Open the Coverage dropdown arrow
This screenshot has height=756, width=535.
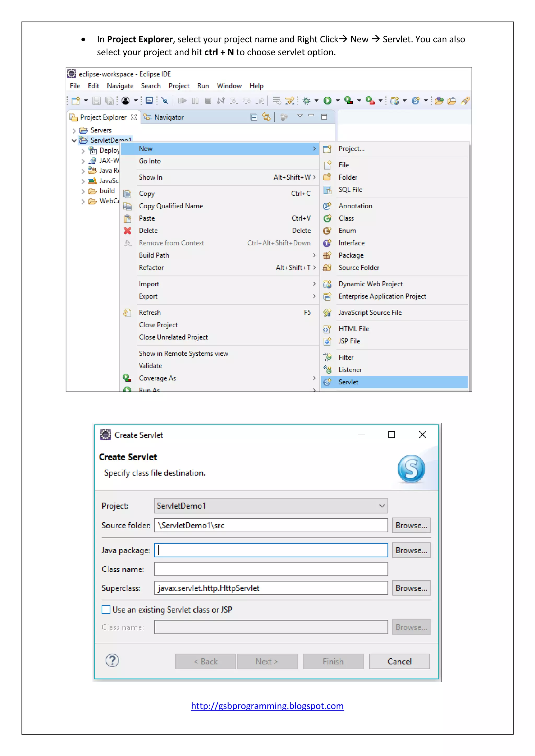click(x=359, y=101)
